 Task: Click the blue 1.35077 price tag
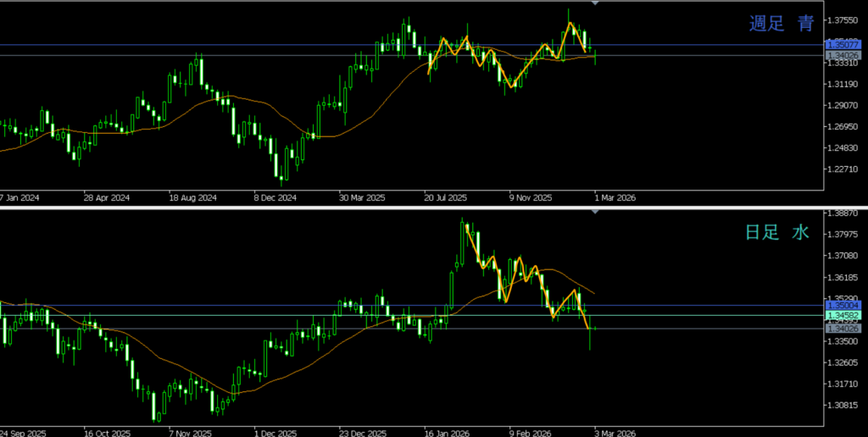pos(842,45)
